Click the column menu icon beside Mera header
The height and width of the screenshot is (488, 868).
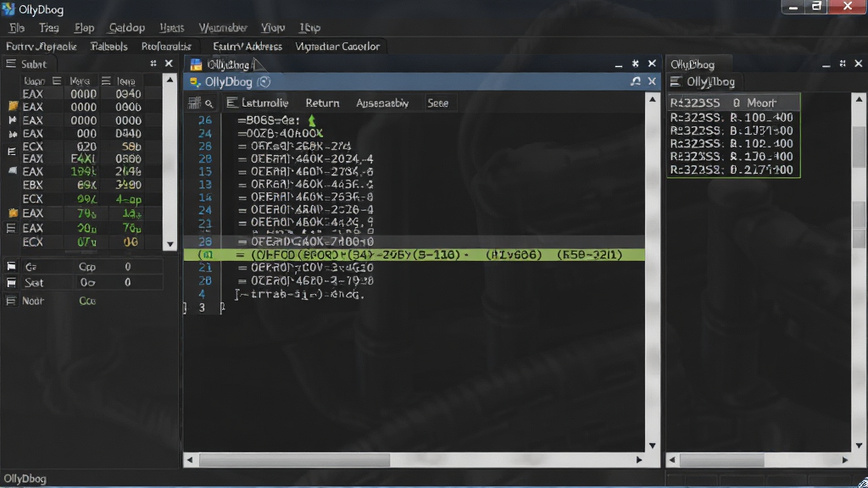pos(106,80)
